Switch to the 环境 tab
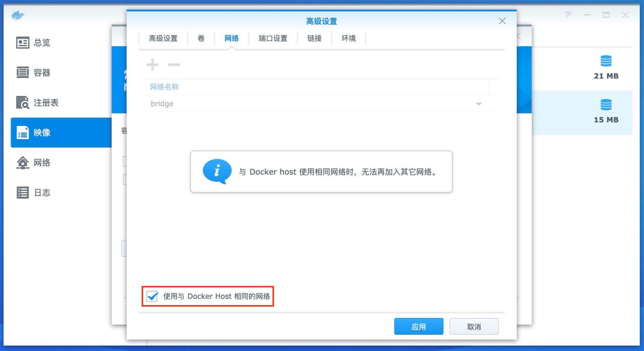 (x=349, y=38)
